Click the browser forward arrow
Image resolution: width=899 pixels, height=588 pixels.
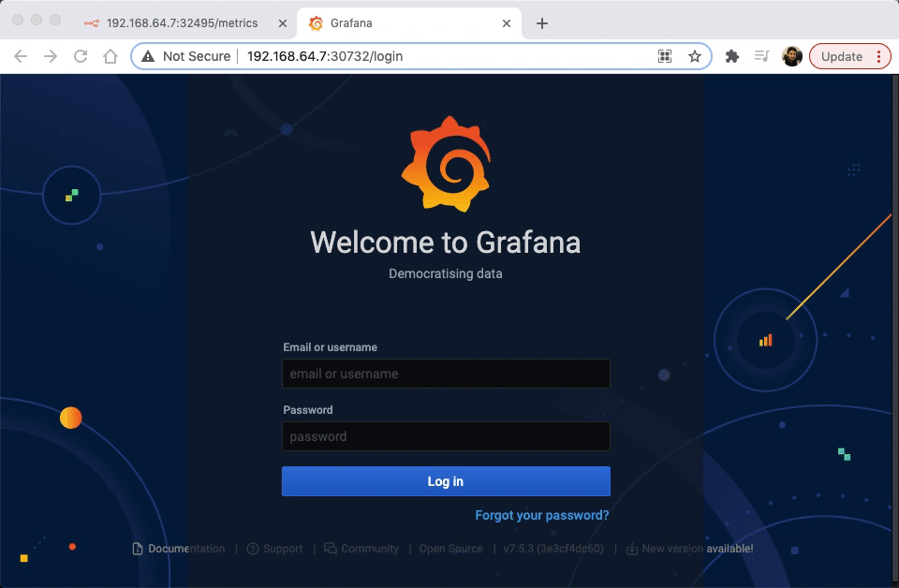(x=51, y=56)
